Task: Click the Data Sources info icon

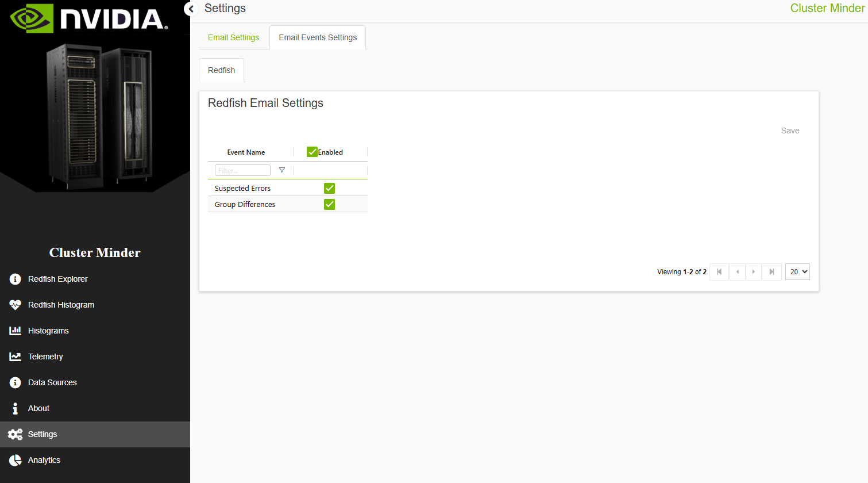Action: (16, 382)
